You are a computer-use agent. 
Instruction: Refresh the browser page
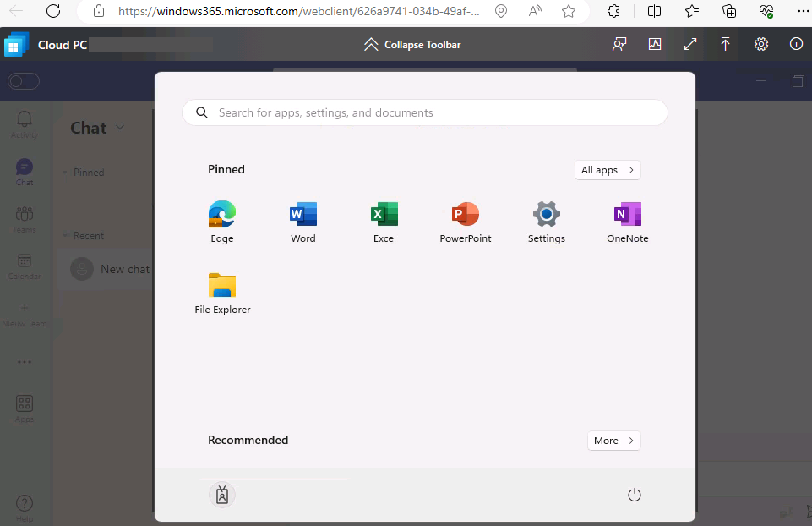pos(53,11)
